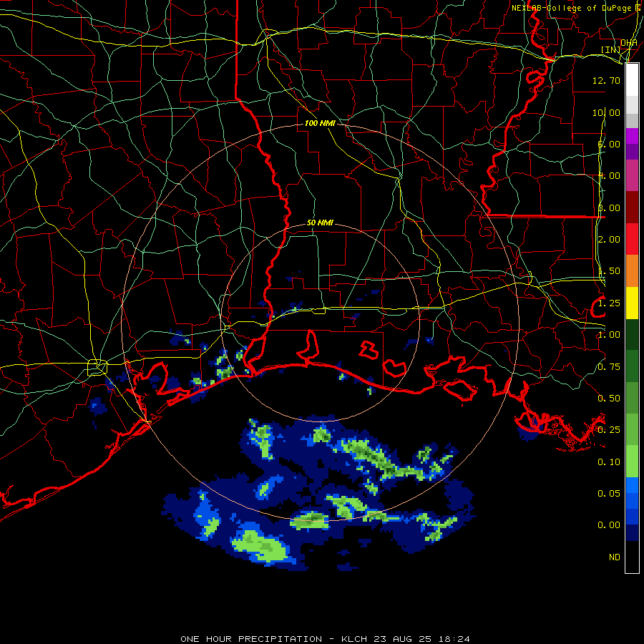Click the "0.25" legend label

click(x=609, y=430)
